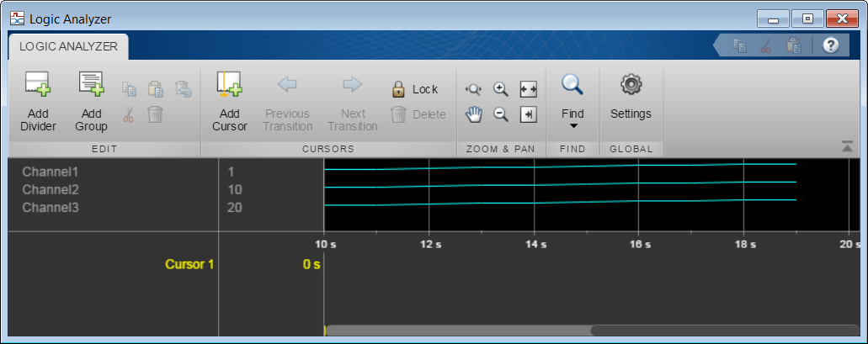Open the Find dropdown arrow
The width and height of the screenshot is (868, 344).
click(x=573, y=126)
